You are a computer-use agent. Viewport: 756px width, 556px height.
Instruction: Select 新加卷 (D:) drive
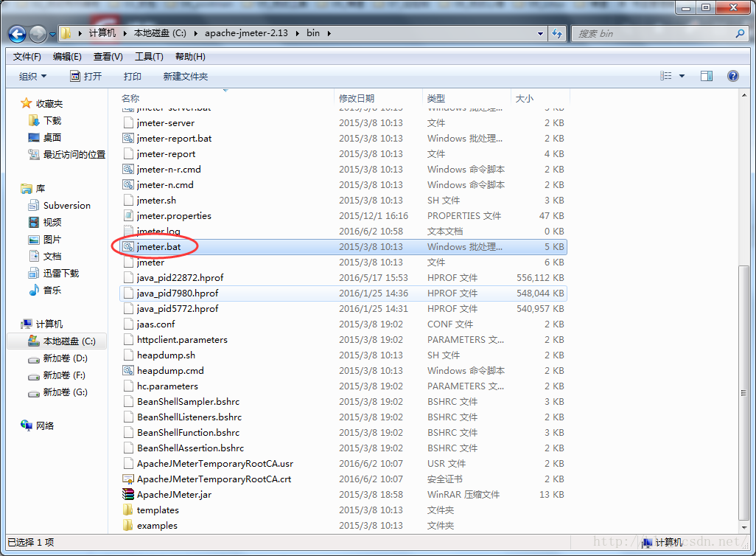pyautogui.click(x=58, y=358)
